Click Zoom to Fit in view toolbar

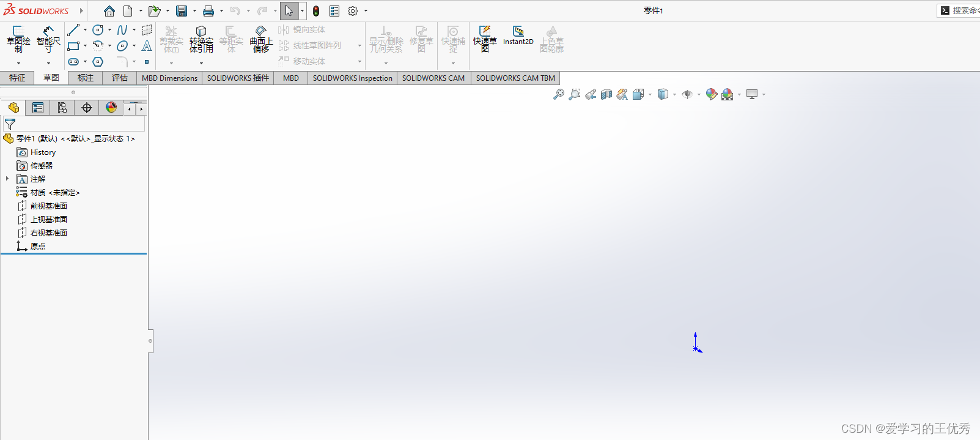pos(558,94)
